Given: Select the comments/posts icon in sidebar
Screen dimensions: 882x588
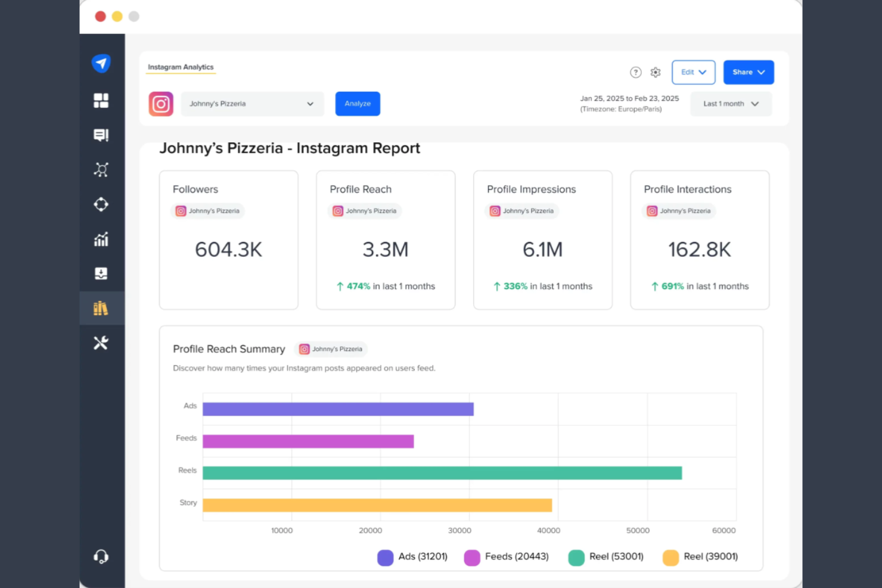Looking at the screenshot, I should click(101, 135).
